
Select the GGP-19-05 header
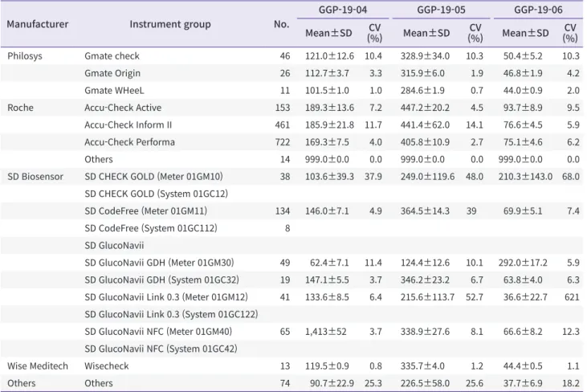coord(441,10)
